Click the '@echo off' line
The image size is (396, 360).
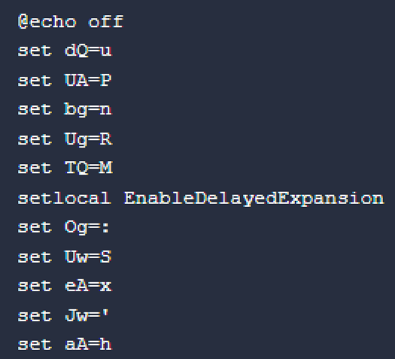(71, 22)
